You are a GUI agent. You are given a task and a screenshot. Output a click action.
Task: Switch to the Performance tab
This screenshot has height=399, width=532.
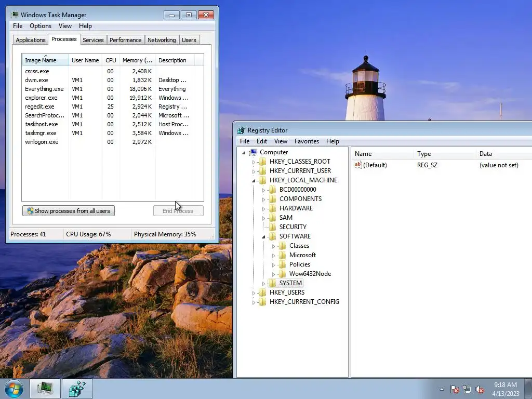pos(126,40)
